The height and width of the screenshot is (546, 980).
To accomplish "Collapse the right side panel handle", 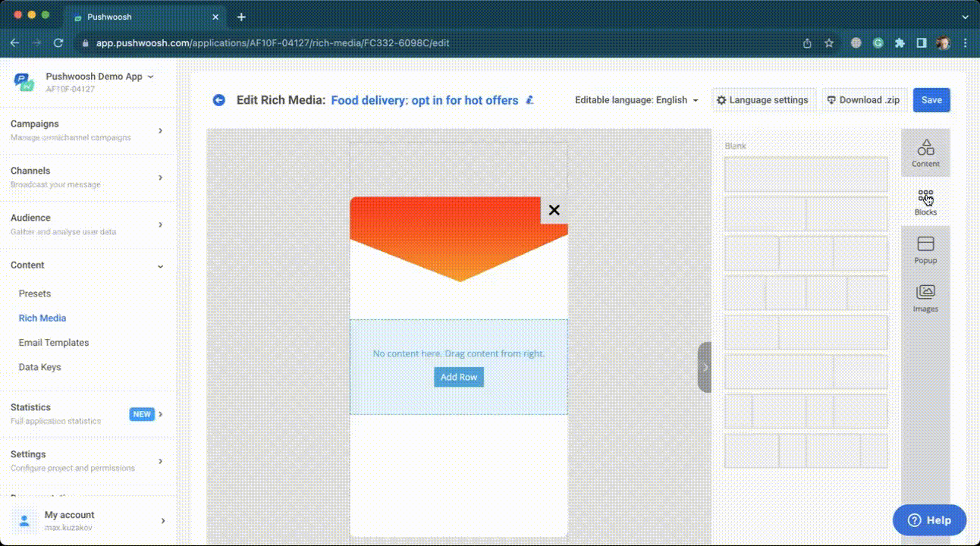I will click(705, 367).
